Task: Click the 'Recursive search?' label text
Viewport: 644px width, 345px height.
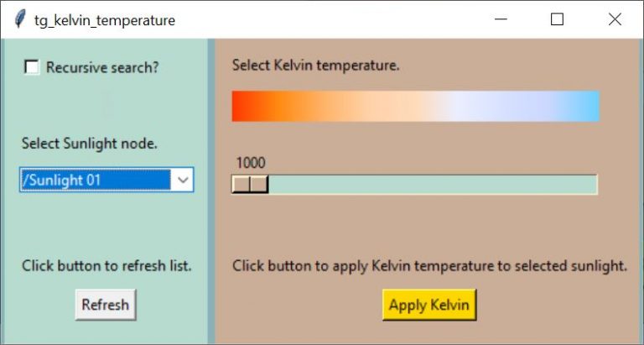Action: [x=102, y=67]
